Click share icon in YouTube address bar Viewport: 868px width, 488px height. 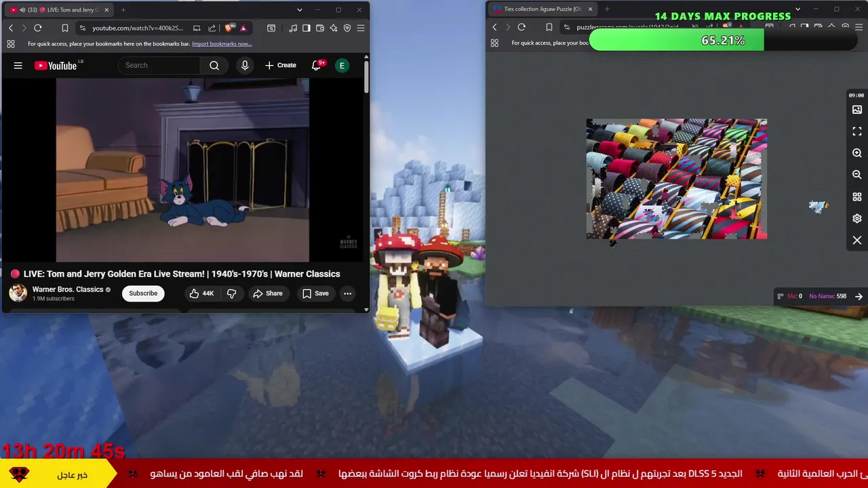(x=212, y=28)
